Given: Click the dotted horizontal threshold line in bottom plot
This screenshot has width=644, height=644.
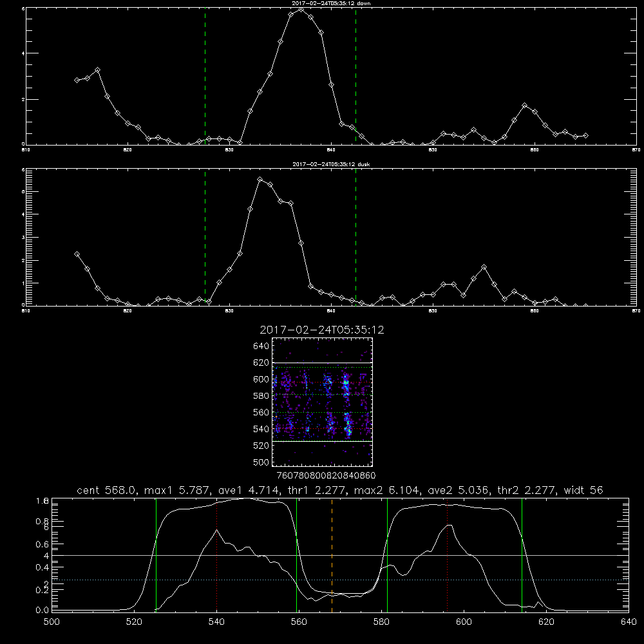Looking at the screenshot, I should coord(340,580).
